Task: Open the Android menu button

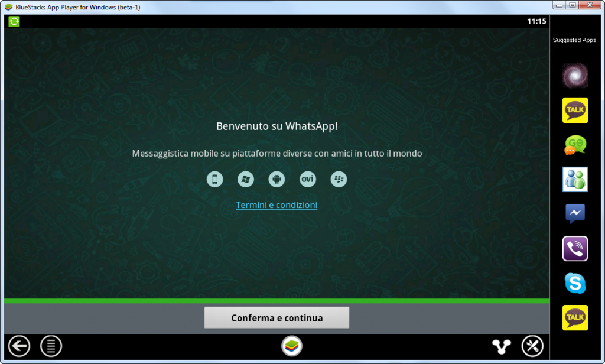Action: click(x=51, y=346)
